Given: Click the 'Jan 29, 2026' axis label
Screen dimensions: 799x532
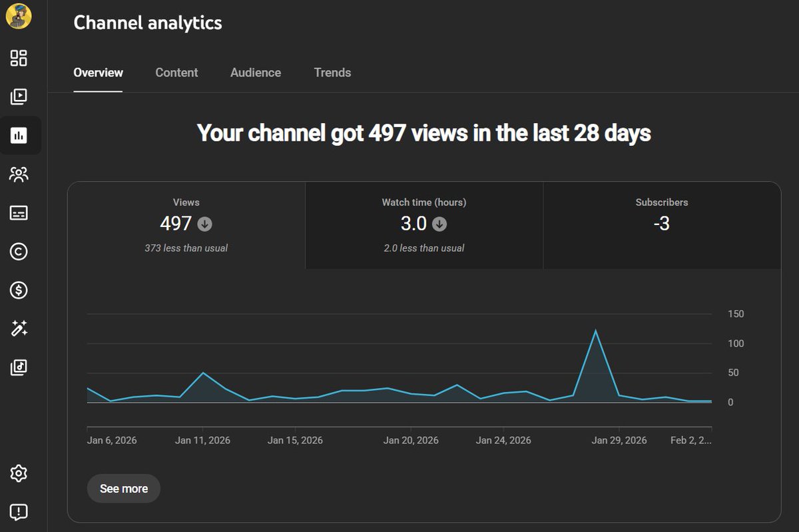Looking at the screenshot, I should pyautogui.click(x=619, y=440).
